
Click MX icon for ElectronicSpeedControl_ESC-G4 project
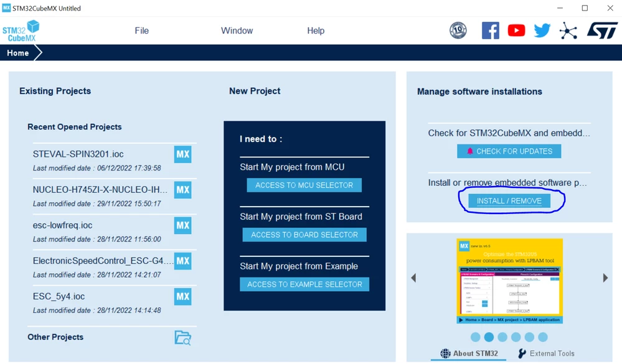click(183, 261)
